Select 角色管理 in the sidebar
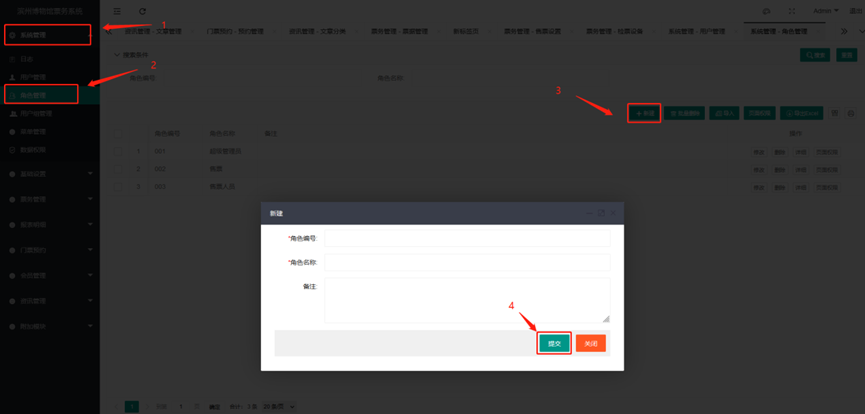 pos(41,96)
